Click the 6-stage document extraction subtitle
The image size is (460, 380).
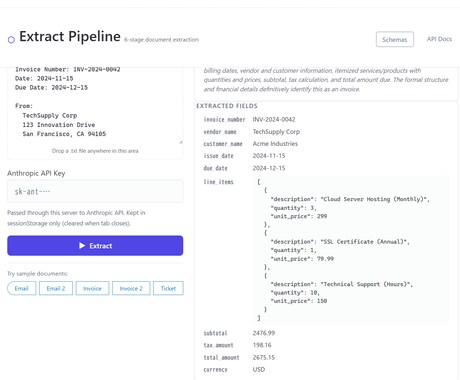point(161,40)
